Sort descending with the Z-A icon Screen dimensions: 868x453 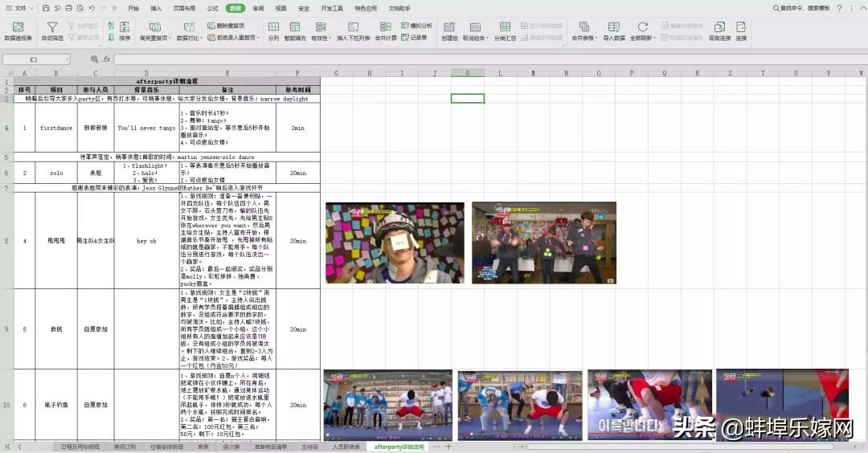111,37
